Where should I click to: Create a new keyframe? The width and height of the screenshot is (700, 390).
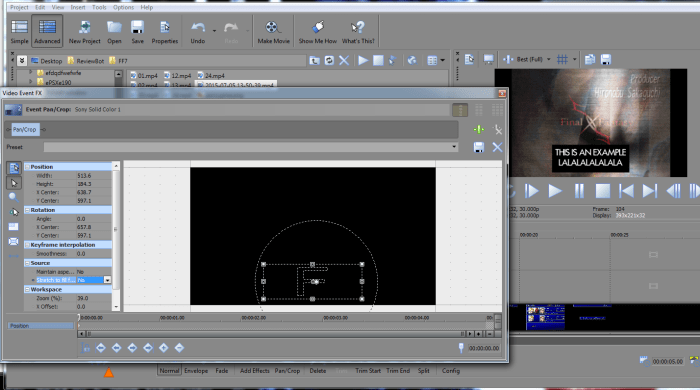[x=163, y=348]
